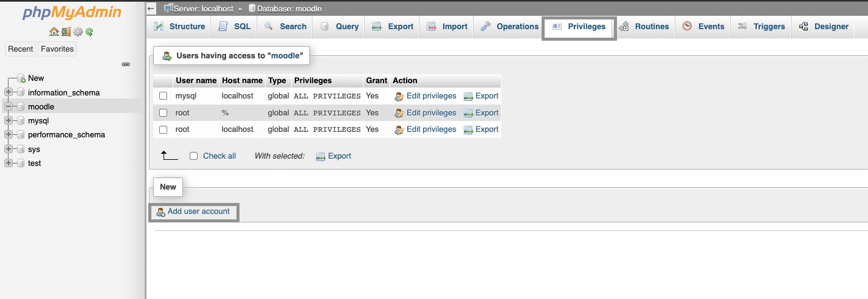Click the database icon next to performance_schema
This screenshot has height=299, width=868.
[21, 135]
